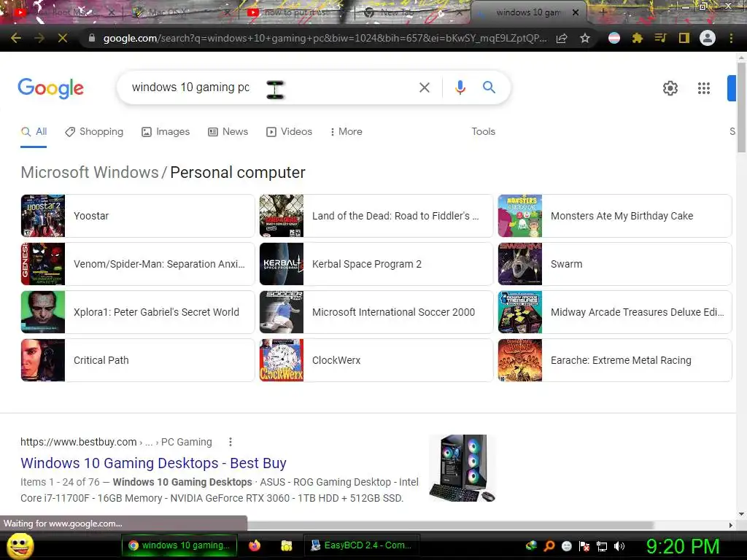747x560 pixels.
Task: Open the Google apps grid
Action: 704,88
